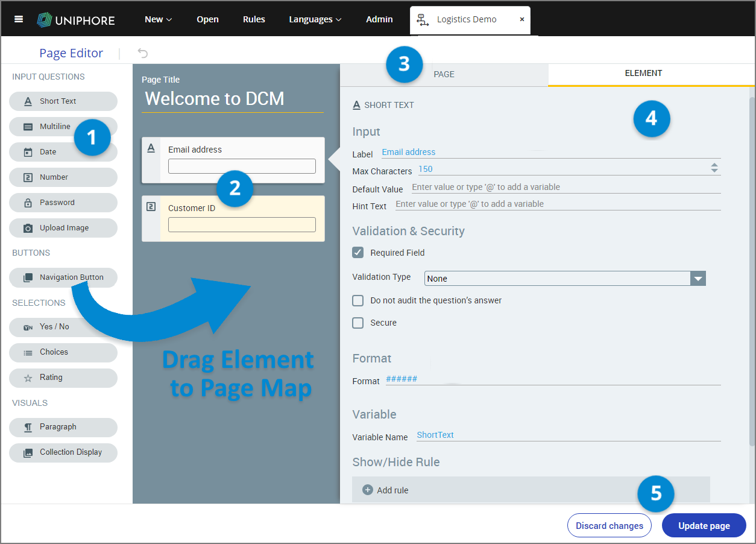Select the Collection Display element button
The image size is (756, 544).
[x=63, y=452]
